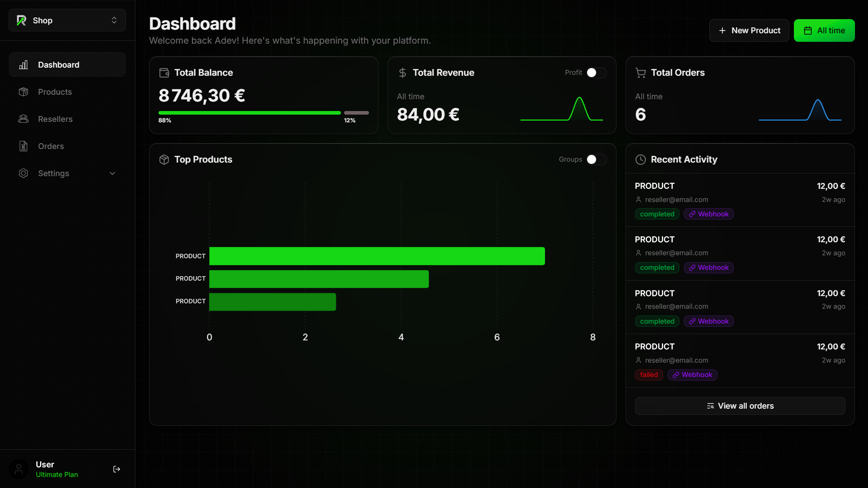
Task: Create a New Product
Action: tap(749, 30)
